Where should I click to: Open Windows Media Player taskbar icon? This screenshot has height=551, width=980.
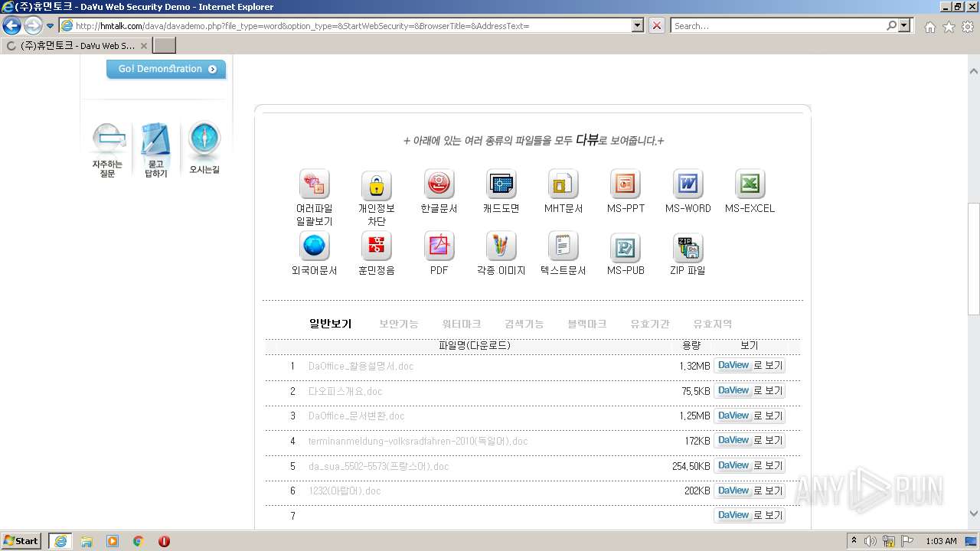[113, 541]
